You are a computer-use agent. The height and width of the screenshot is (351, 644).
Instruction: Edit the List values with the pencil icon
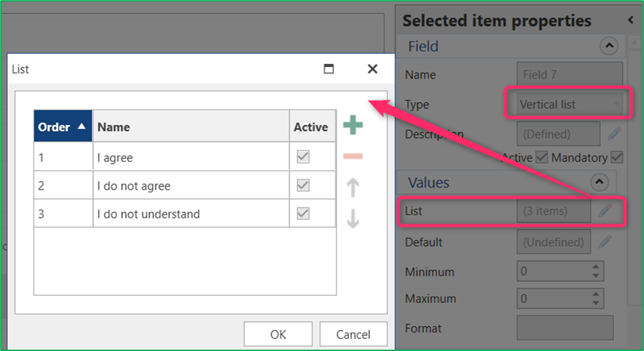[605, 211]
